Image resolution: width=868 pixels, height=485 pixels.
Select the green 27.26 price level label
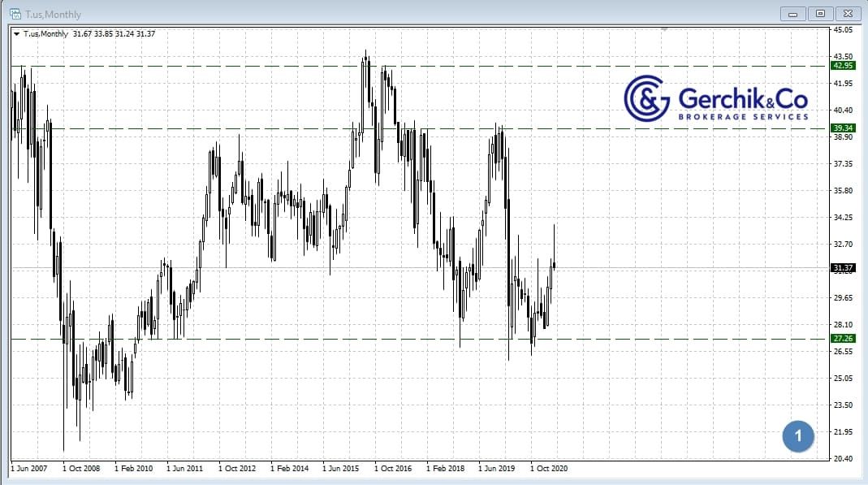coord(843,339)
